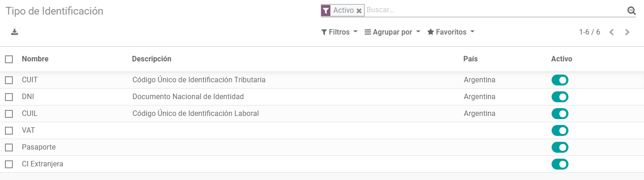Disable Activo switch for VAT

coord(560,130)
